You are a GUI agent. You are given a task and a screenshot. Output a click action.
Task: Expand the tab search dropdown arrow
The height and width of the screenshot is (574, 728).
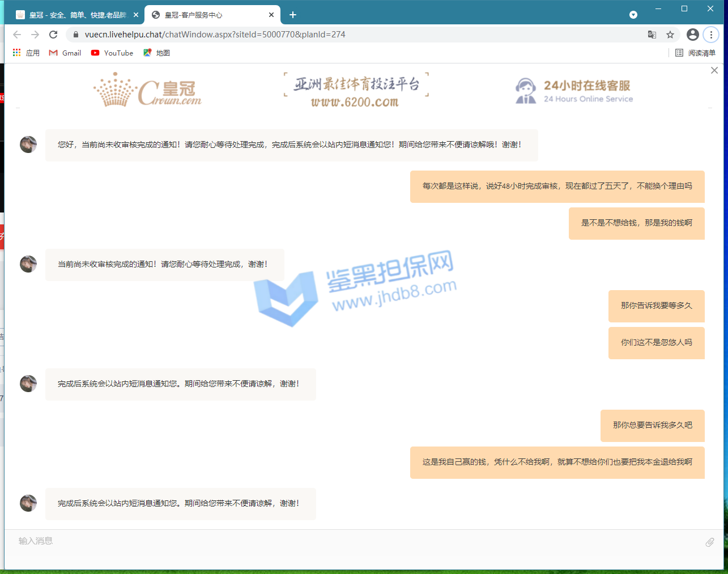(633, 15)
